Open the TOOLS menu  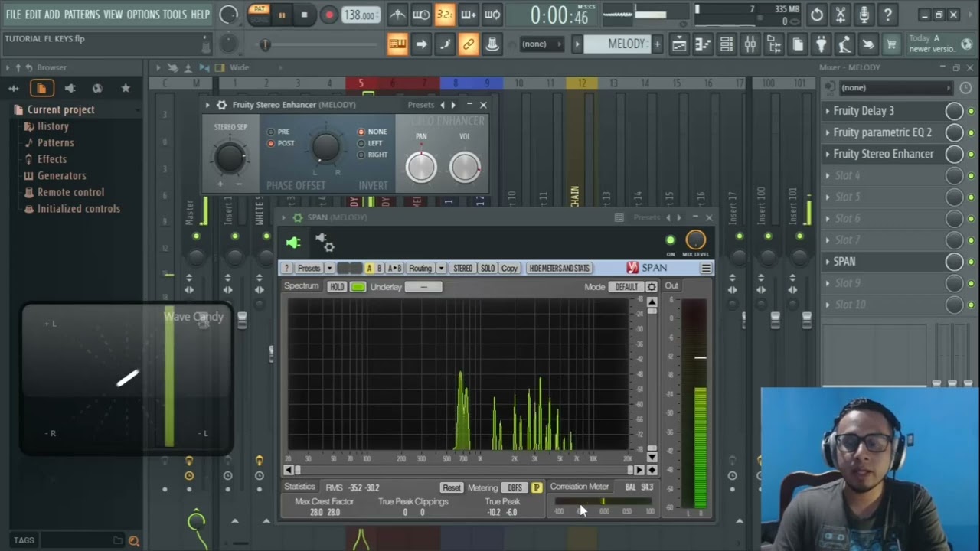coord(175,15)
